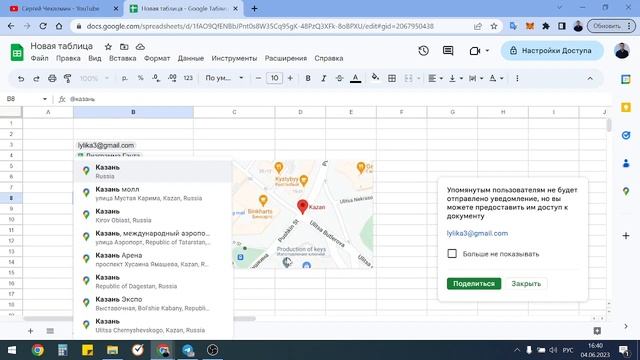The width and height of the screenshot is (640, 360).
Task: Open the Инструменты menu
Action: pos(234,58)
